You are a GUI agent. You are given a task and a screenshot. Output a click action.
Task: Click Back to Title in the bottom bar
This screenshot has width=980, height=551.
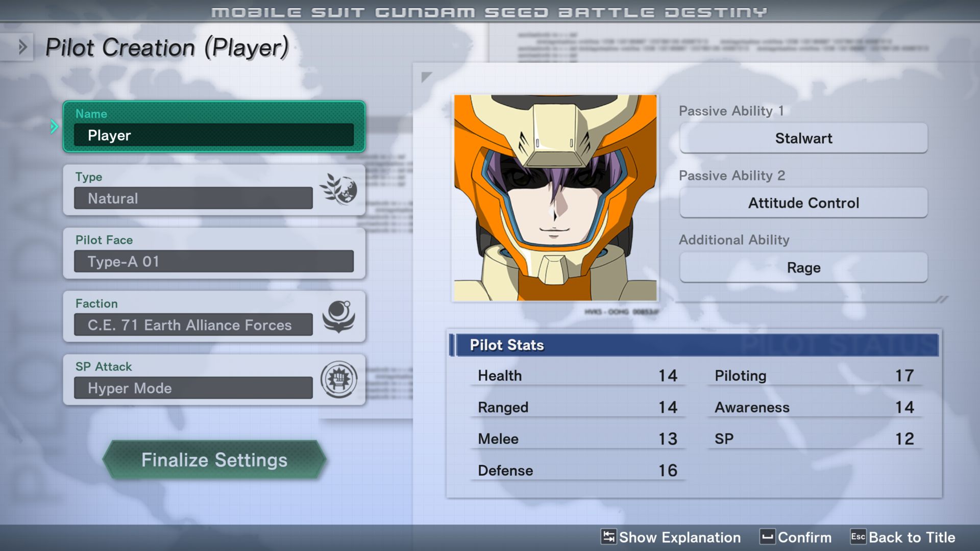click(x=903, y=537)
